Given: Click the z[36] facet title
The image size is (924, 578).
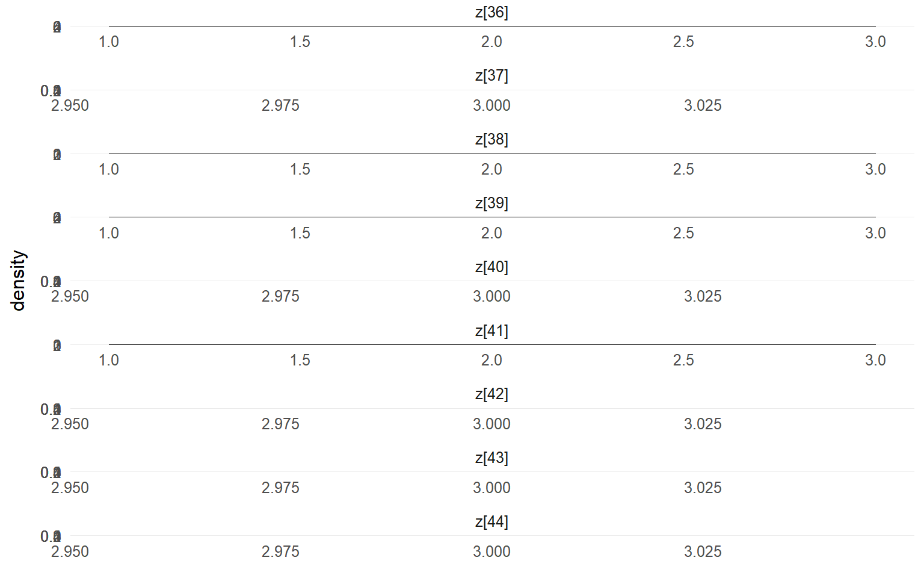Looking at the screenshot, I should [491, 12].
